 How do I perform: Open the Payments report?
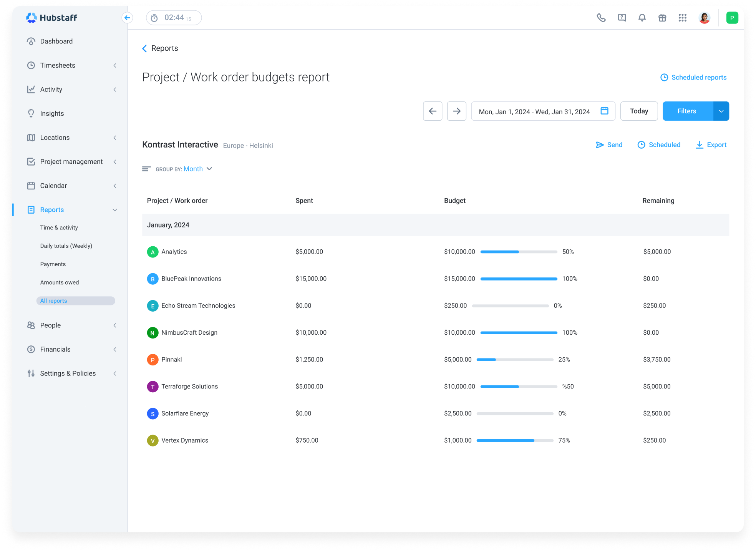tap(53, 264)
